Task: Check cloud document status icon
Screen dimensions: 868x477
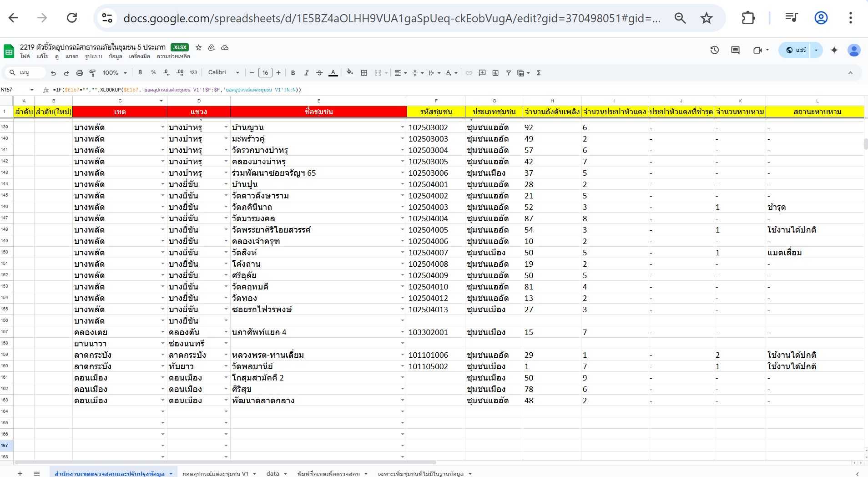Action: click(x=225, y=47)
